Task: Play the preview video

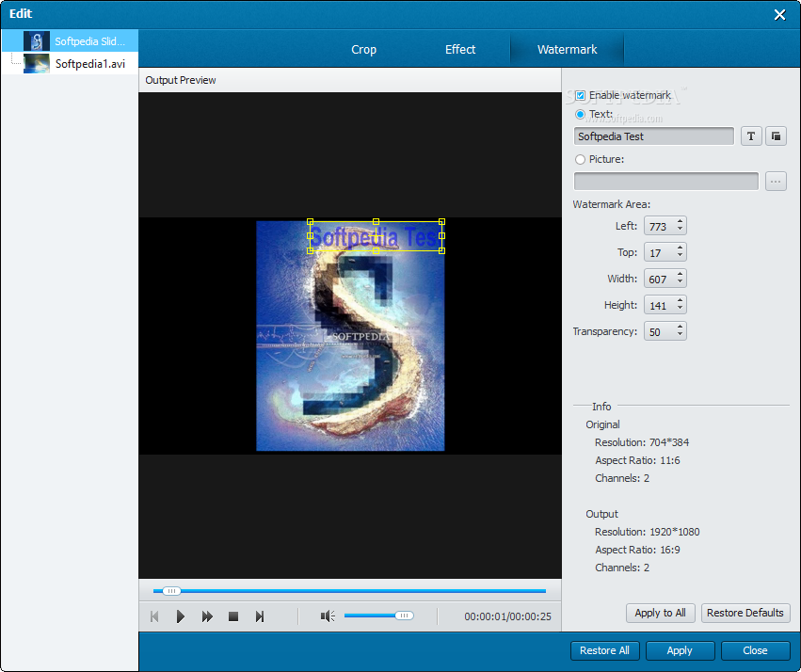Action: pyautogui.click(x=181, y=616)
